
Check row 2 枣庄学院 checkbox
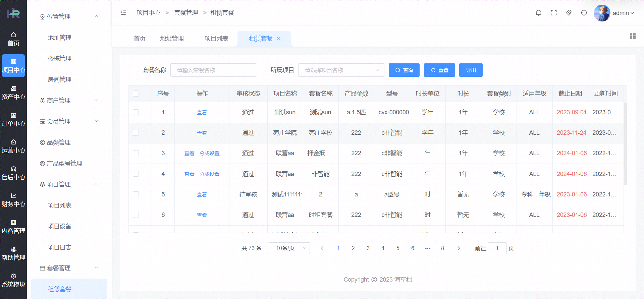[x=136, y=133]
